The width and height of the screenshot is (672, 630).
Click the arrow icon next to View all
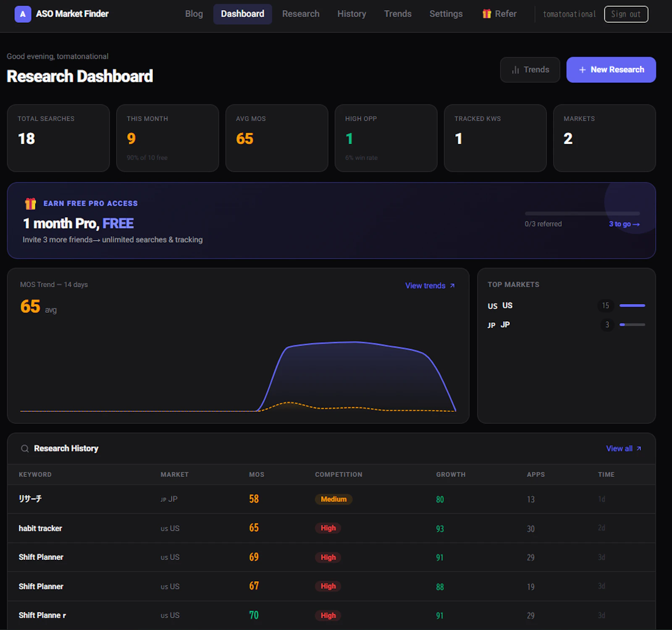tap(639, 449)
